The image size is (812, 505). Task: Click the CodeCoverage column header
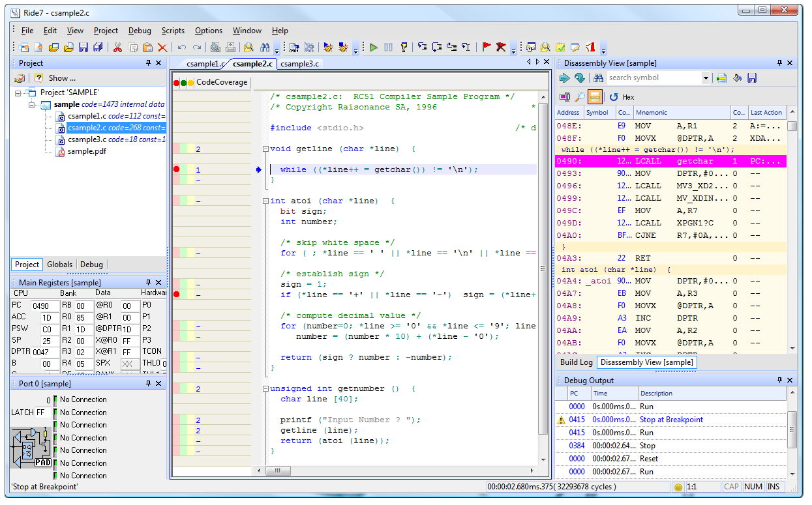(222, 82)
